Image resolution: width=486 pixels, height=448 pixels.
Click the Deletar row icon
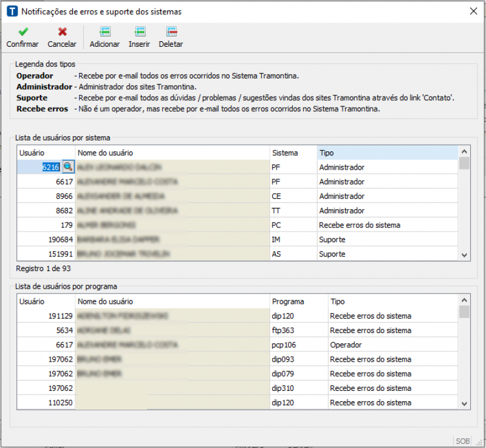pos(171,32)
